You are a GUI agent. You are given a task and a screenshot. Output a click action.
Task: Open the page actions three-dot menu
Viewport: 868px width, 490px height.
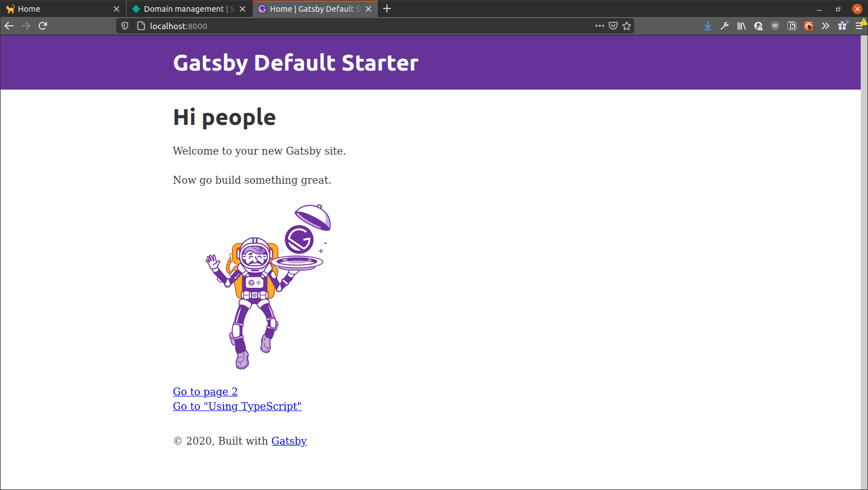coord(600,26)
